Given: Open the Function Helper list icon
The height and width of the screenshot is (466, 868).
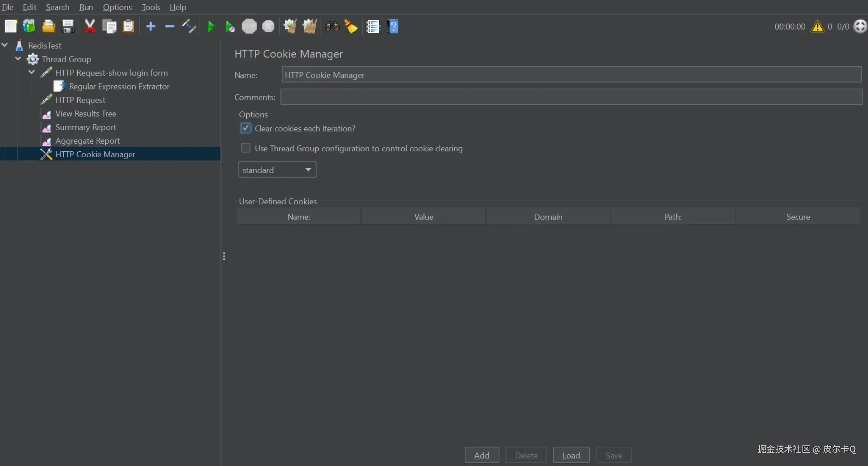Looking at the screenshot, I should [373, 27].
